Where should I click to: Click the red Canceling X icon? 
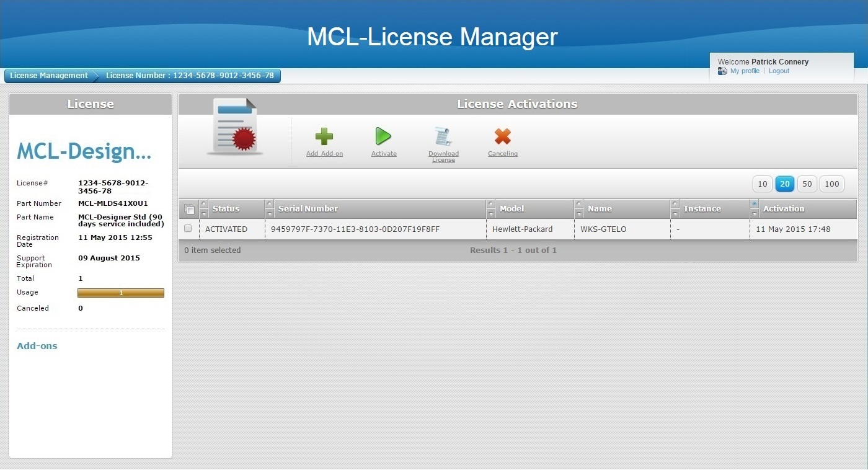(x=502, y=136)
